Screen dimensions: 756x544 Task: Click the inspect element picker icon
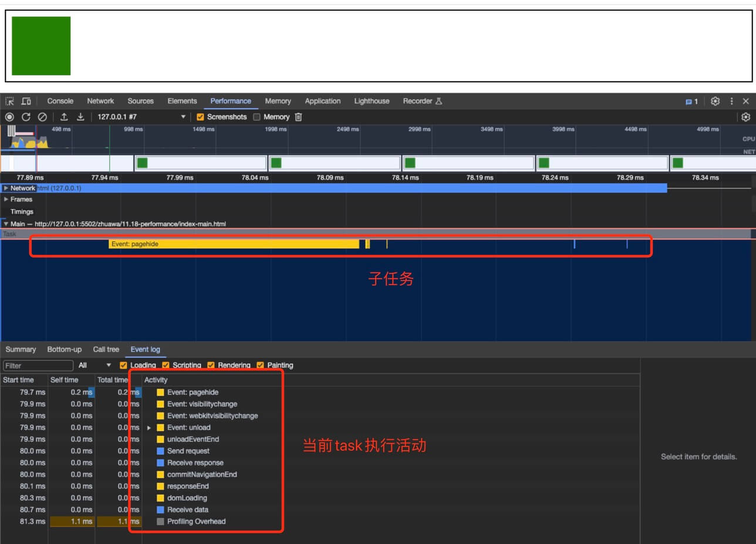[x=9, y=101]
